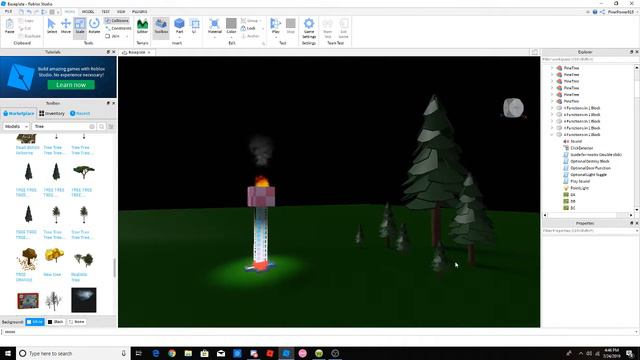Click the Lock tool in Edit section
The image size is (640, 360).
pyautogui.click(x=248, y=28)
